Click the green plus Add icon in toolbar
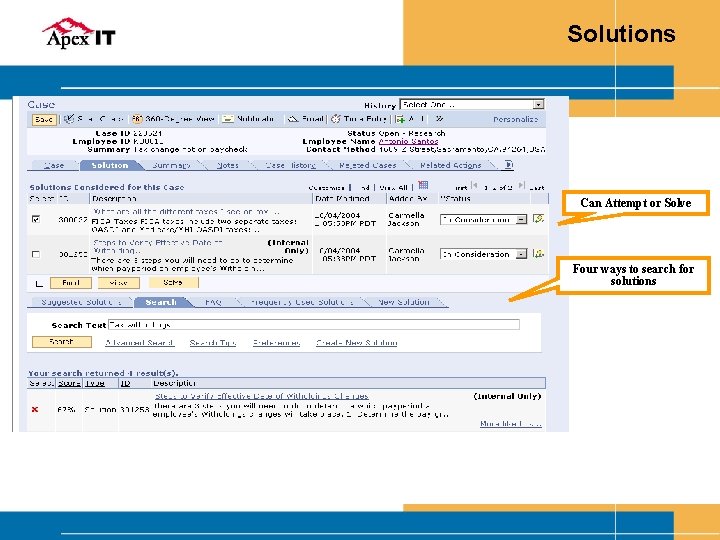720x540 pixels. click(400, 119)
